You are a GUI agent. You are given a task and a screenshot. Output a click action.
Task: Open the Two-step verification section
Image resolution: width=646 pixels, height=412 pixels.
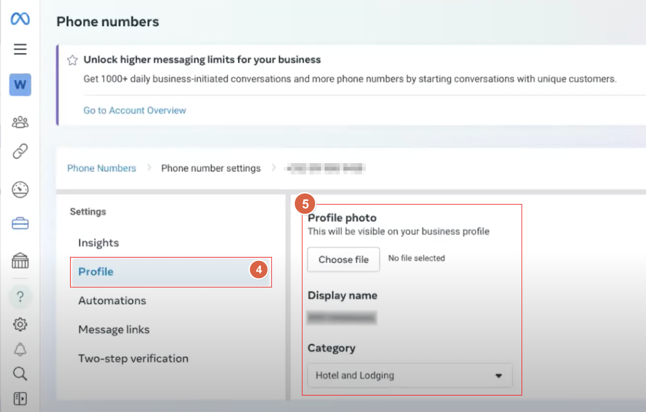pyautogui.click(x=133, y=359)
